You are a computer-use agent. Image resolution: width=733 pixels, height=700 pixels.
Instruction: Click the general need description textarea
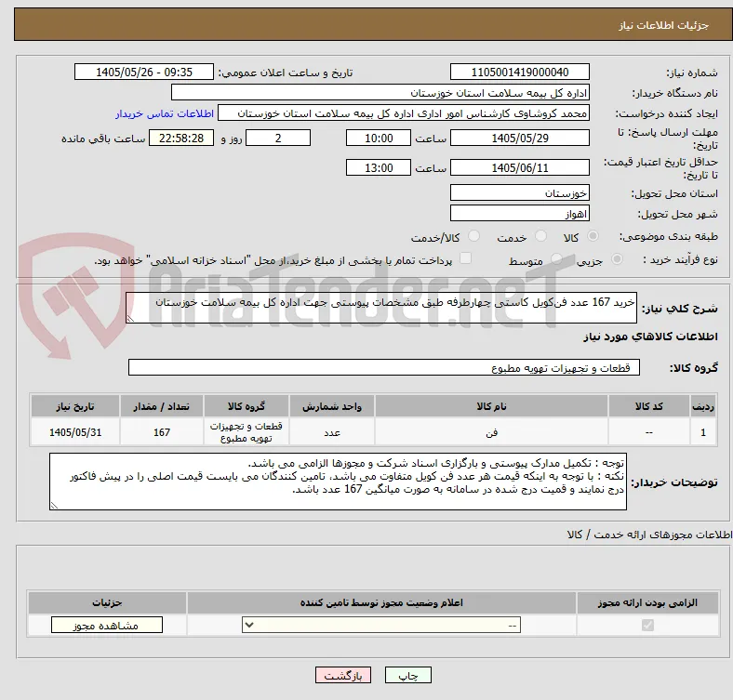click(x=381, y=308)
